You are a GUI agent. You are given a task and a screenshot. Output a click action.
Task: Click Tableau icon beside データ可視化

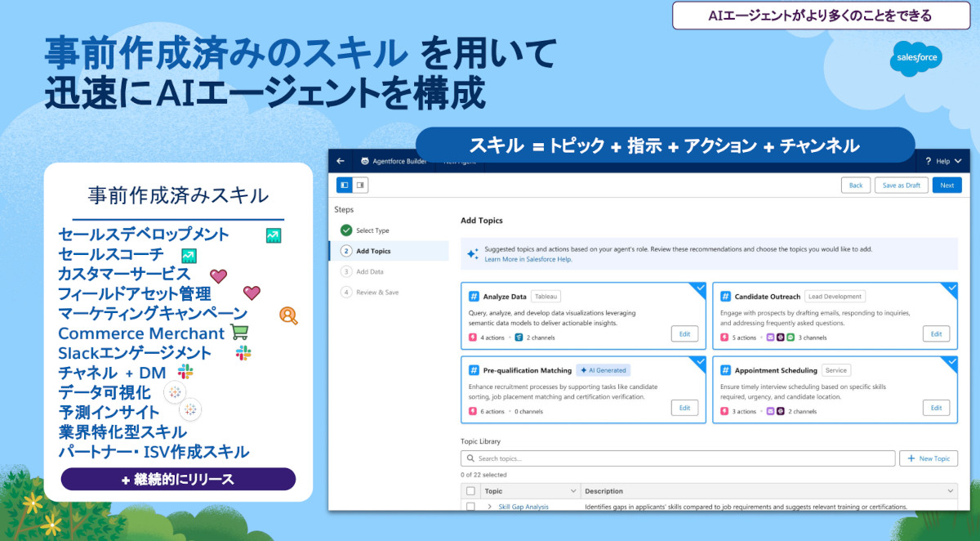click(174, 392)
